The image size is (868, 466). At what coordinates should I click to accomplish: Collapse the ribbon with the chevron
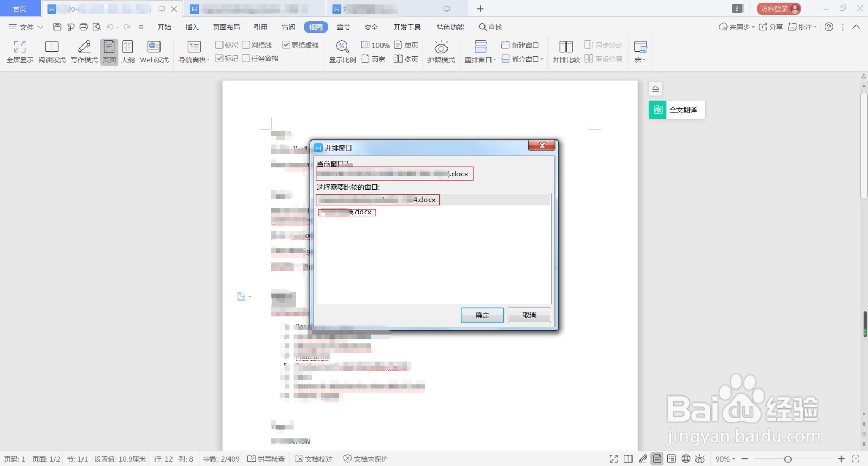(x=856, y=27)
